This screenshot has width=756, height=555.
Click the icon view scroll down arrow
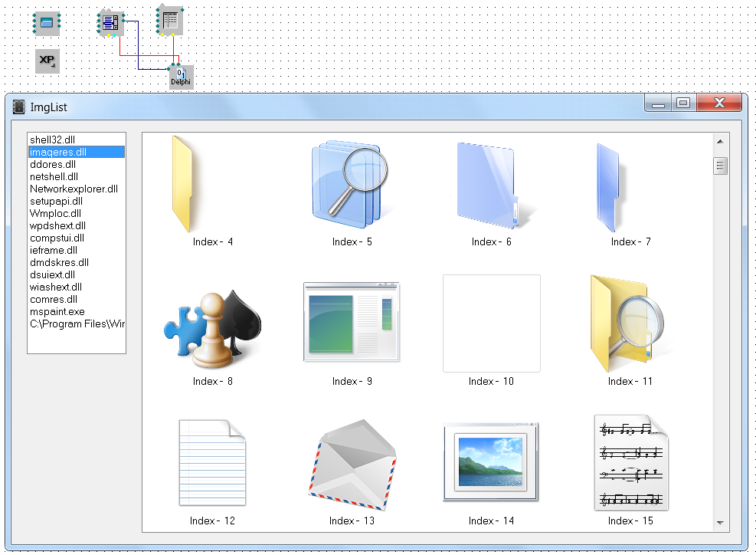(720, 522)
